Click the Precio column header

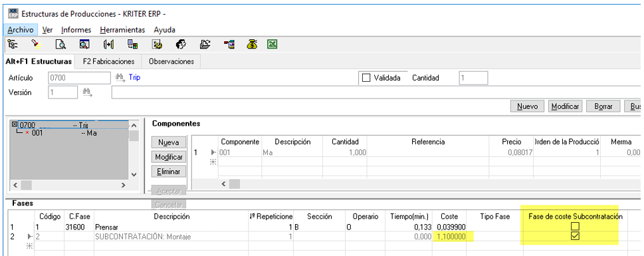(511, 142)
